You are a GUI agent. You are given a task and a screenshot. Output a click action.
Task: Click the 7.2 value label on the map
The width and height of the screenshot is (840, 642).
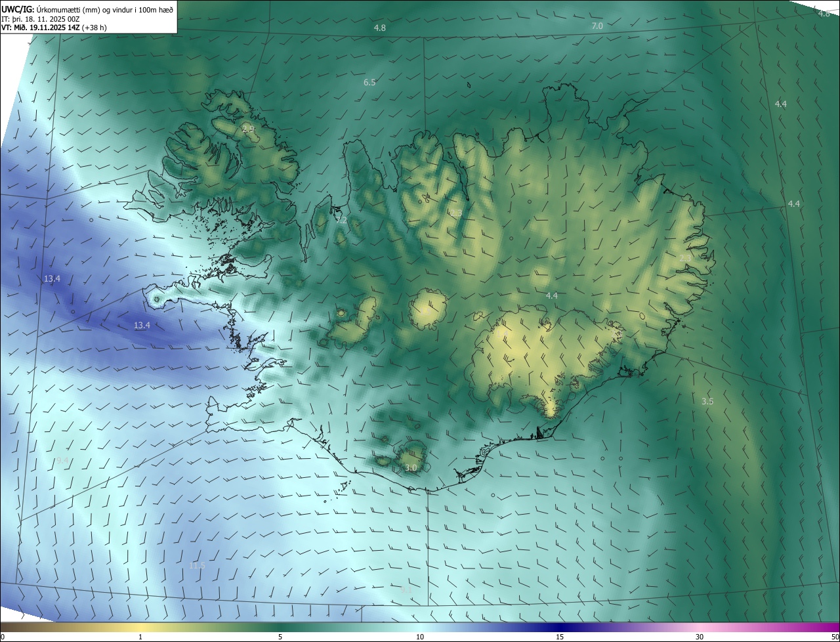[341, 221]
